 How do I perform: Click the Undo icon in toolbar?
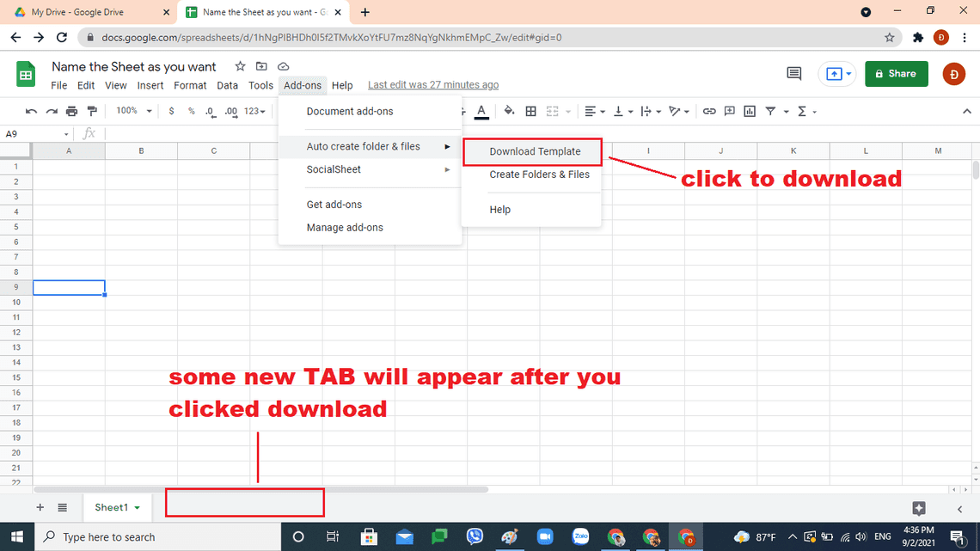point(32,111)
